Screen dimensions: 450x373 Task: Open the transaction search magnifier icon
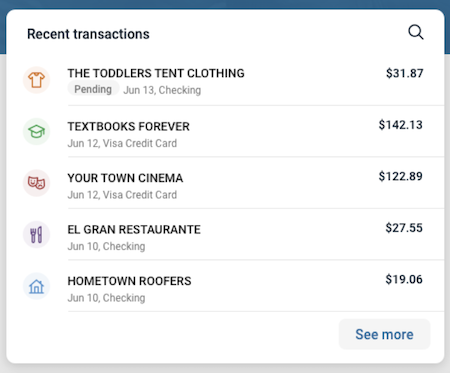(x=416, y=32)
